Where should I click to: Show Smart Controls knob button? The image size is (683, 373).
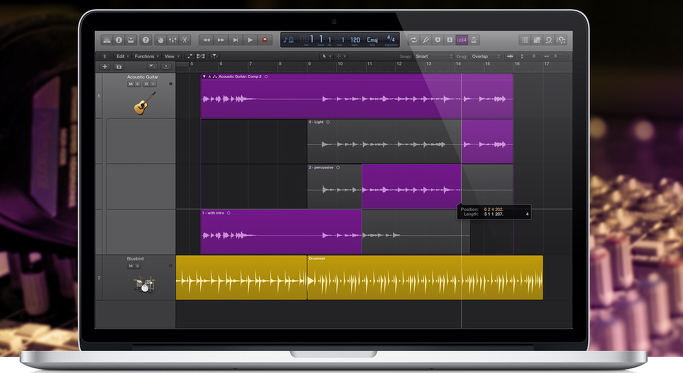[160, 40]
